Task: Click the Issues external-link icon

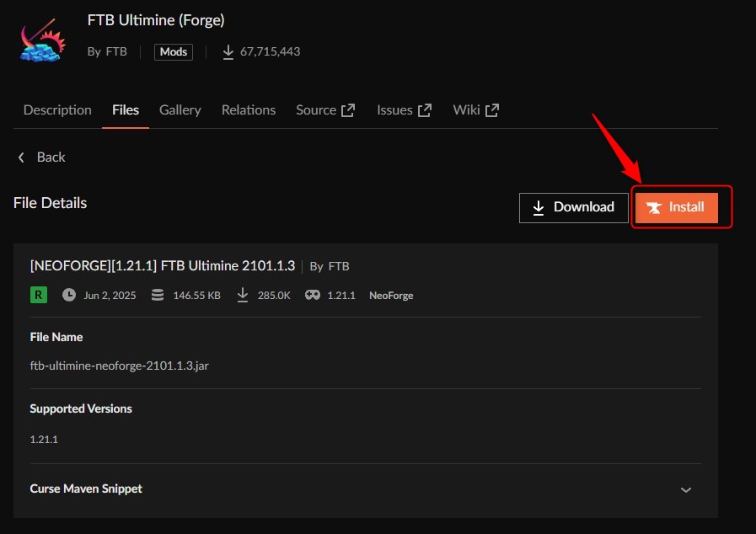Action: click(425, 110)
